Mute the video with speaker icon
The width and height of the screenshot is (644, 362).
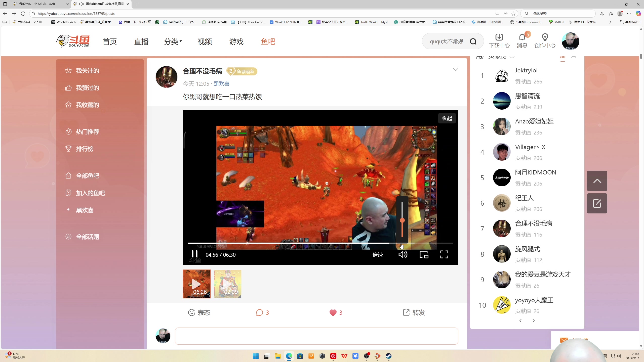403,255
